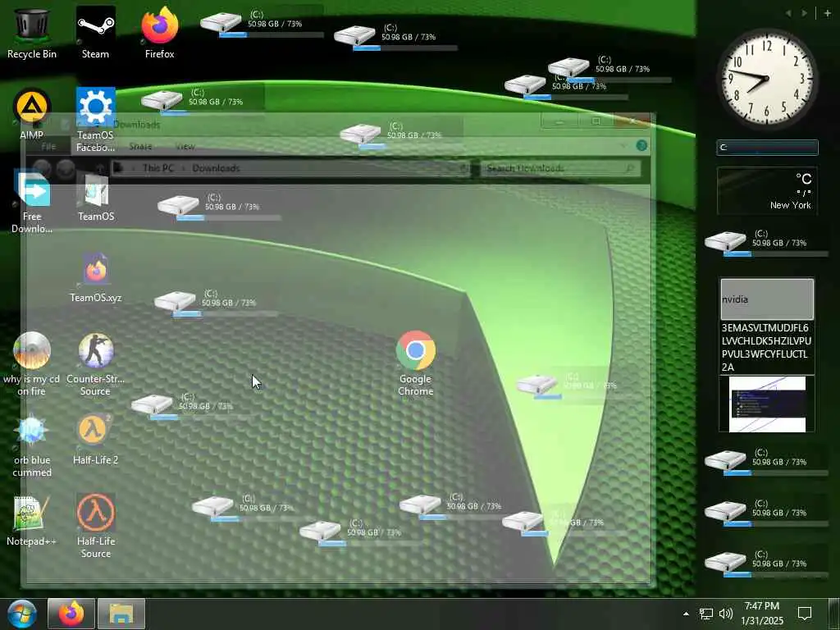Open the volume speaker tray icon
840x630 pixels.
726,614
